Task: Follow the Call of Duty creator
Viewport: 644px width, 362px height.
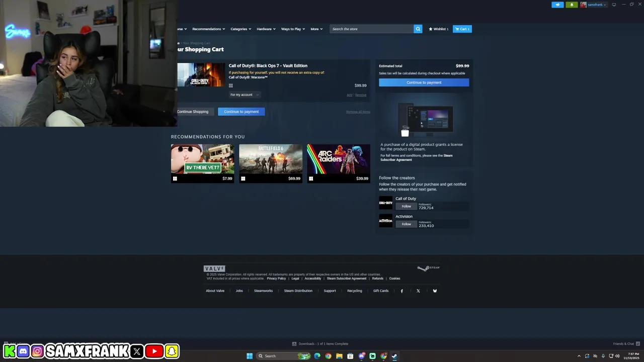Action: point(406,206)
